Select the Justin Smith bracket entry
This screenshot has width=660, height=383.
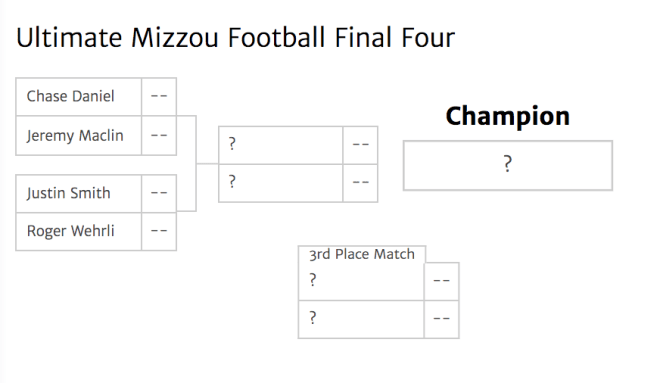[x=79, y=194]
